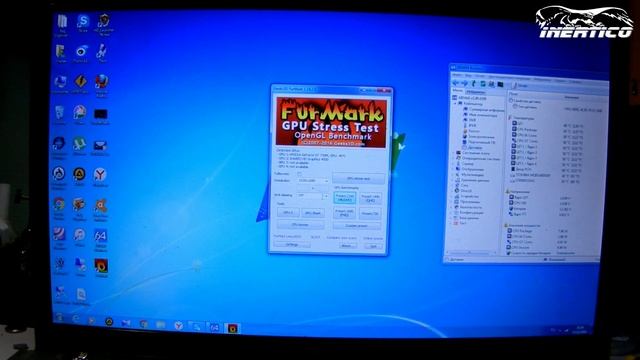Click the FurMark icon in the taskbar
Image resolution: width=640 pixels, height=360 pixels.
click(x=232, y=328)
